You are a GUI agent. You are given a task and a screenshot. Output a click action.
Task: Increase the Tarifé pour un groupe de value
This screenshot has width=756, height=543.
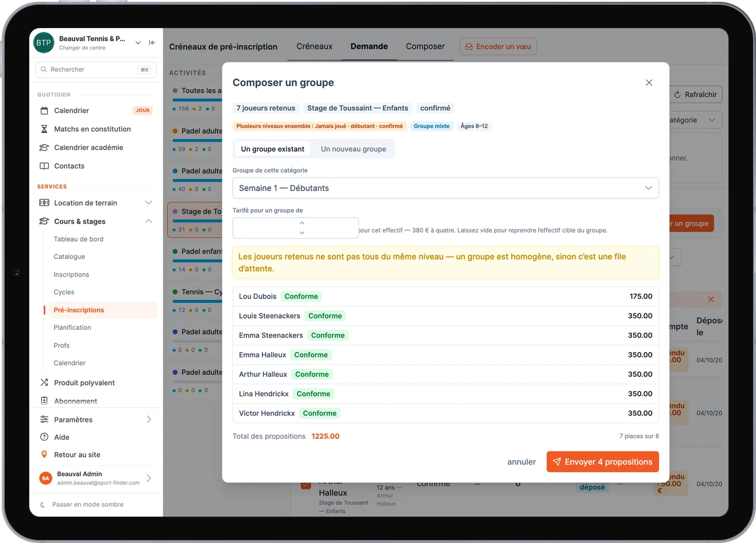pyautogui.click(x=302, y=223)
